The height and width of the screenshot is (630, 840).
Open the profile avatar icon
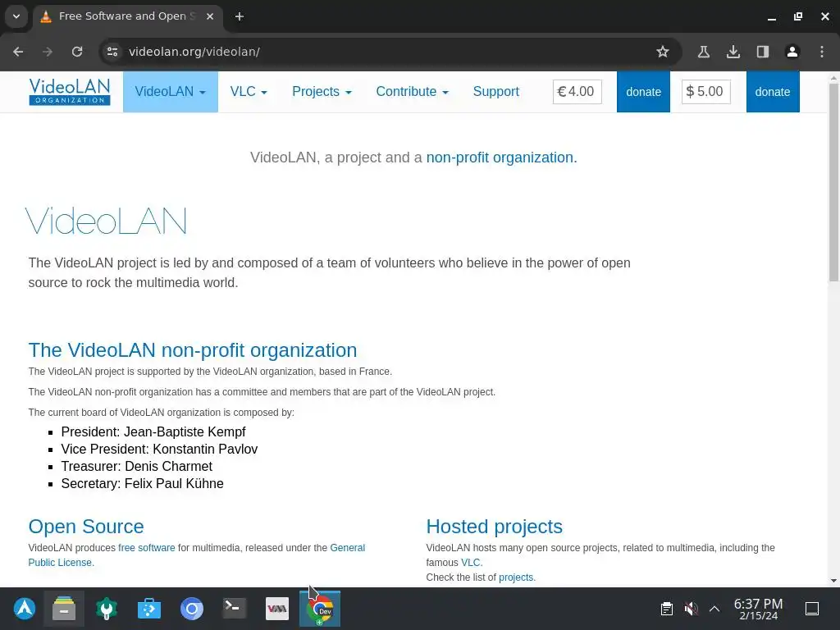(792, 52)
